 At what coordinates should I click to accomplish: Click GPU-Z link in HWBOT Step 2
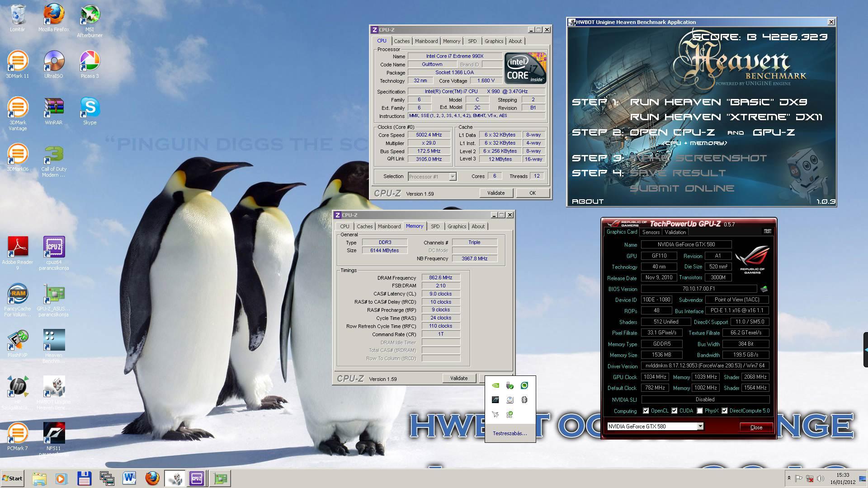pos(774,132)
